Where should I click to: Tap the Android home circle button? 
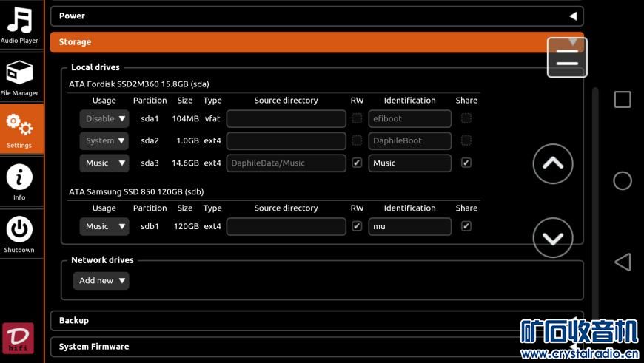point(623,180)
